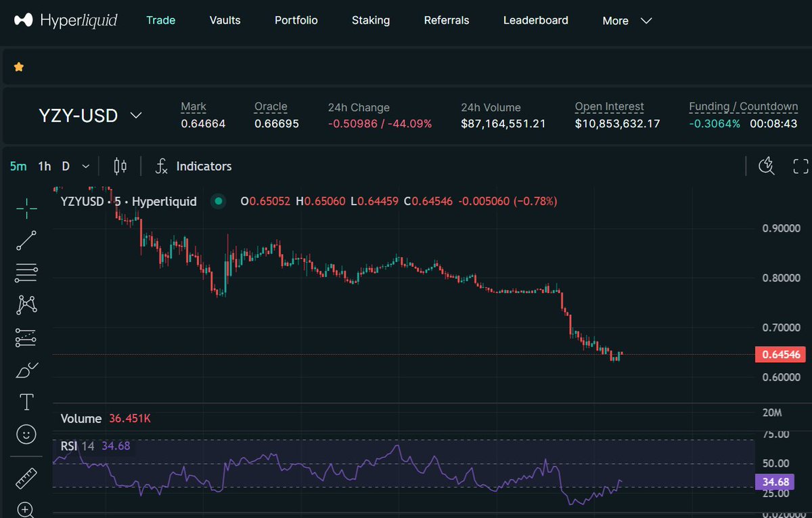Expand the timeframe dropdown arrow
The width and height of the screenshot is (812, 518).
tap(85, 166)
